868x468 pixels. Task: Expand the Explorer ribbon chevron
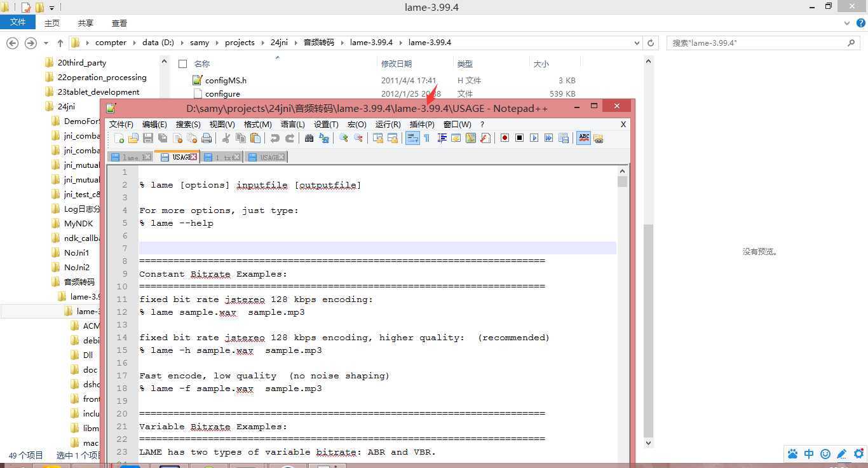tap(847, 23)
